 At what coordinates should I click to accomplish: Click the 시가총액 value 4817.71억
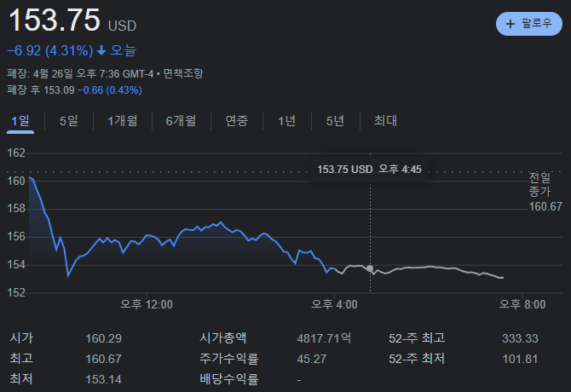324,338
